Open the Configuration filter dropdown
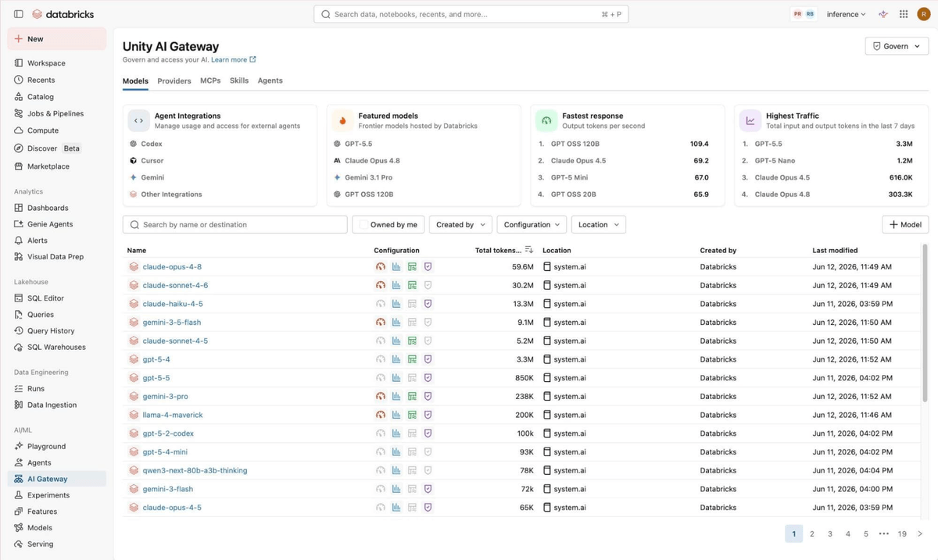 click(532, 225)
